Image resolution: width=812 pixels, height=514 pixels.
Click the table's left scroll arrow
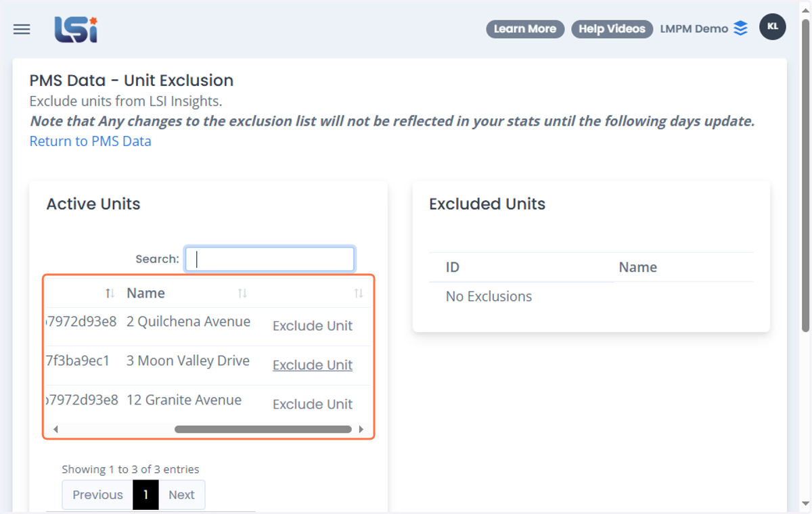coord(55,429)
